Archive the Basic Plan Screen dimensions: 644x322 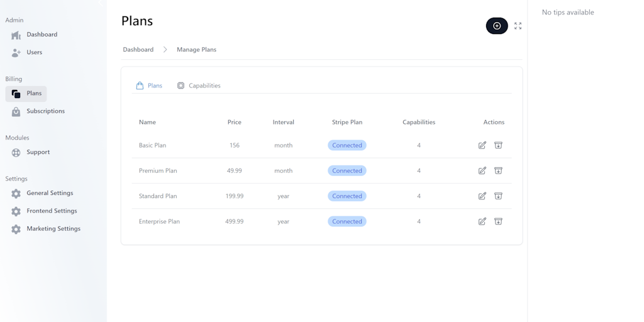coord(498,145)
